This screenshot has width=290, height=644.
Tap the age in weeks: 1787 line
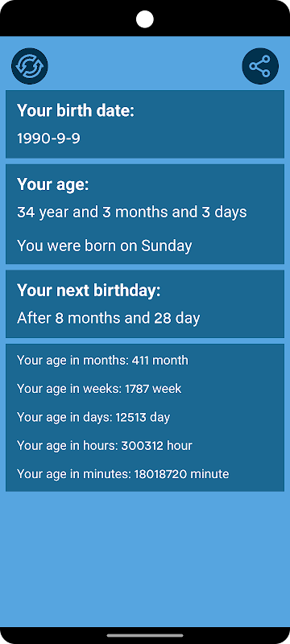tap(99, 389)
